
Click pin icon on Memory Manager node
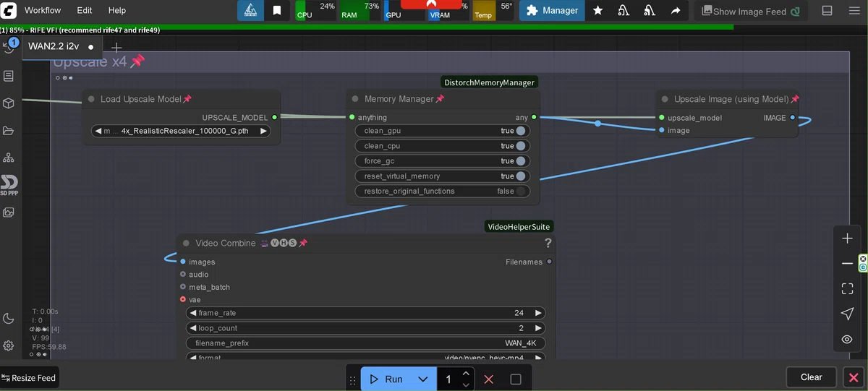[440, 99]
